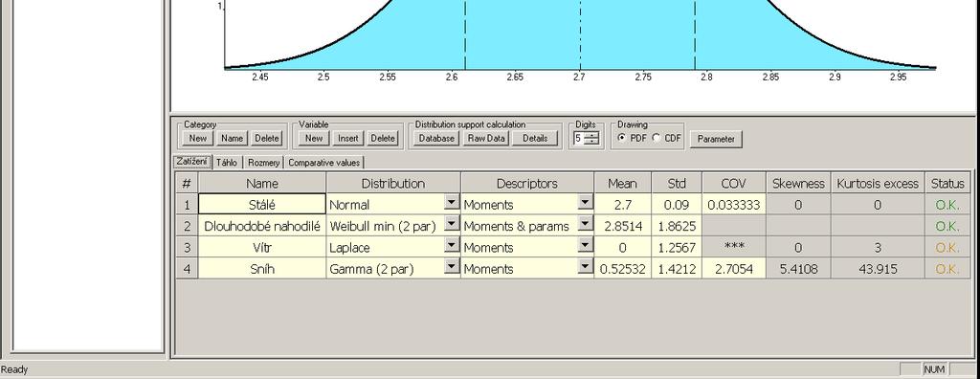The height and width of the screenshot is (379, 980).
Task: Select the Dlouhodobé nahodilé name cell
Action: pos(262,226)
